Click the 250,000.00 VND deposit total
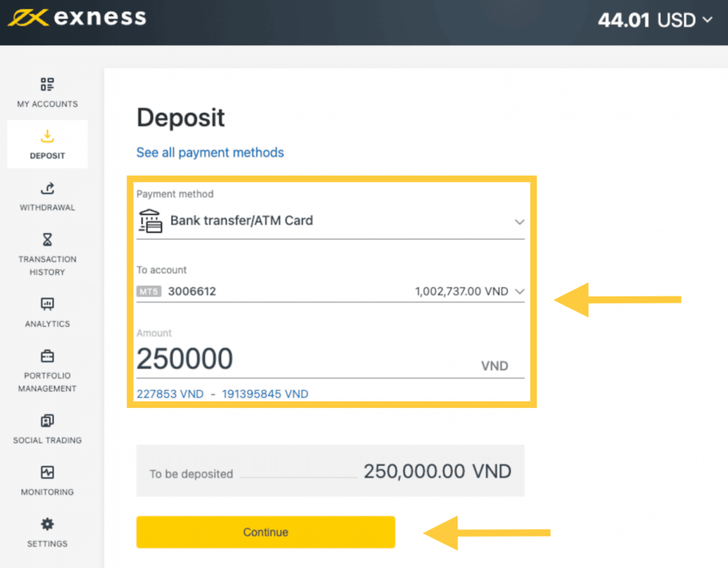The image size is (728, 568). click(x=438, y=471)
